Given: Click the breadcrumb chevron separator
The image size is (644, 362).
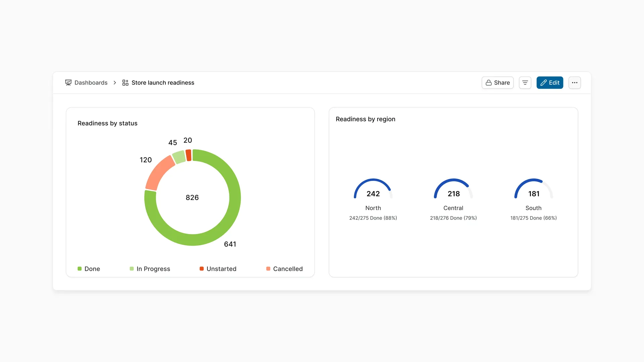Looking at the screenshot, I should pyautogui.click(x=115, y=83).
